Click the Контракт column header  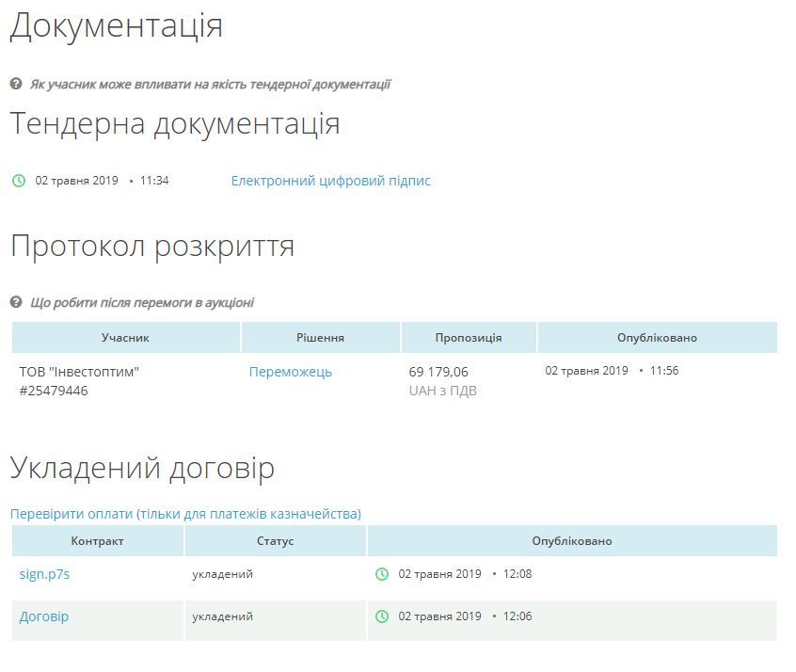pos(97,541)
